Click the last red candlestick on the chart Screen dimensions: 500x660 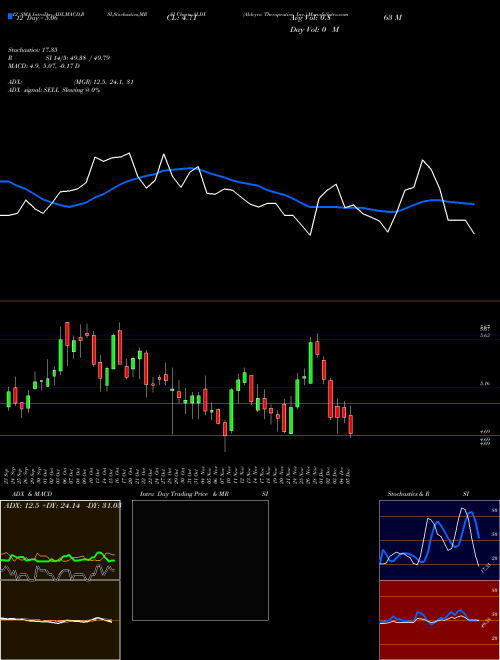[x=351, y=424]
